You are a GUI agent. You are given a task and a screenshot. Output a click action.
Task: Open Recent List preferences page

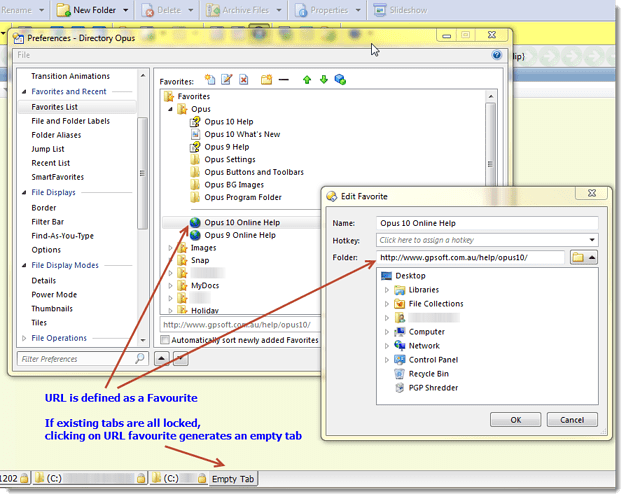51,163
